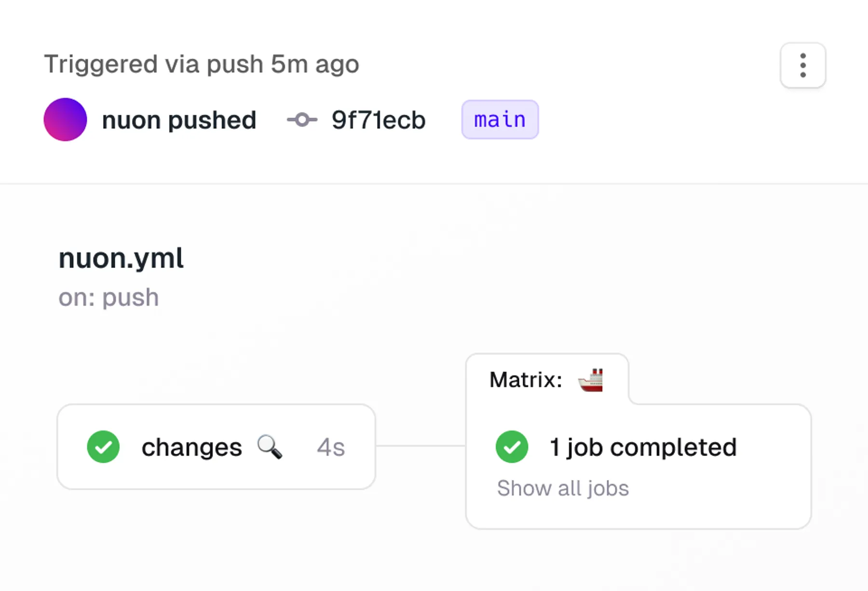Click the on: push trigger text
The image size is (868, 591).
pos(108,297)
